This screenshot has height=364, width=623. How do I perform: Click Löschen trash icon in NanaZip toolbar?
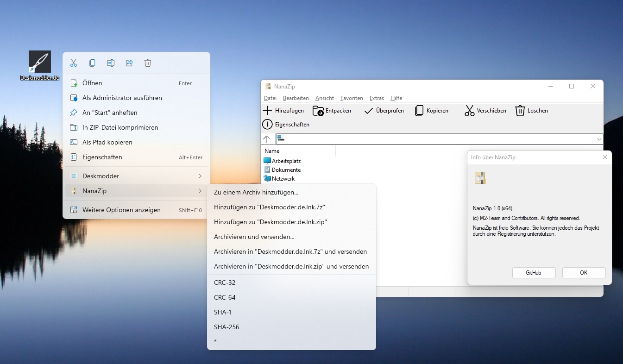pos(520,111)
